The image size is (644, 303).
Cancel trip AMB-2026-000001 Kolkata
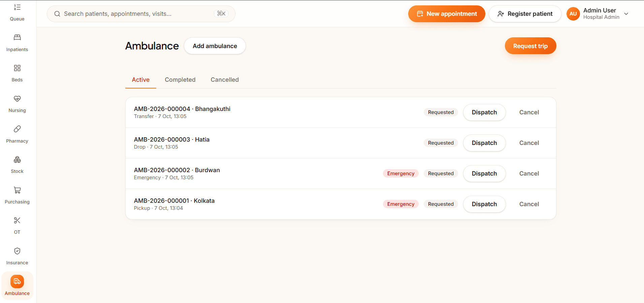529,204
